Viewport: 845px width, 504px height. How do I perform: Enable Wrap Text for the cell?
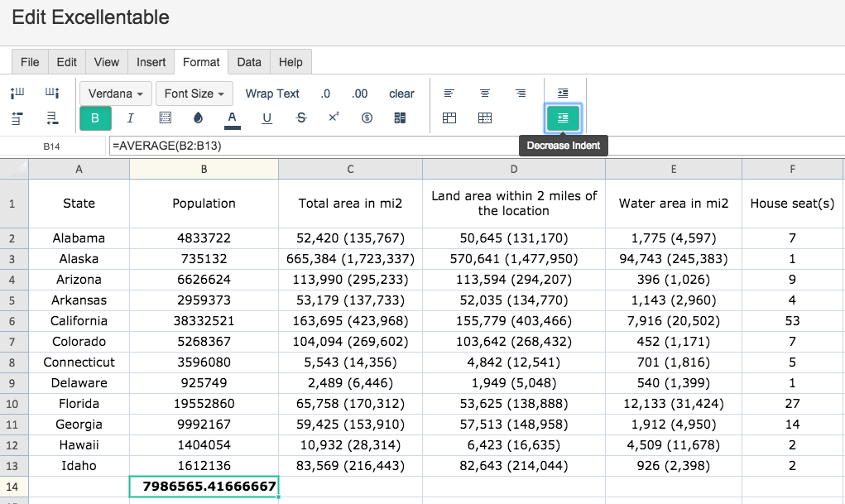click(272, 94)
